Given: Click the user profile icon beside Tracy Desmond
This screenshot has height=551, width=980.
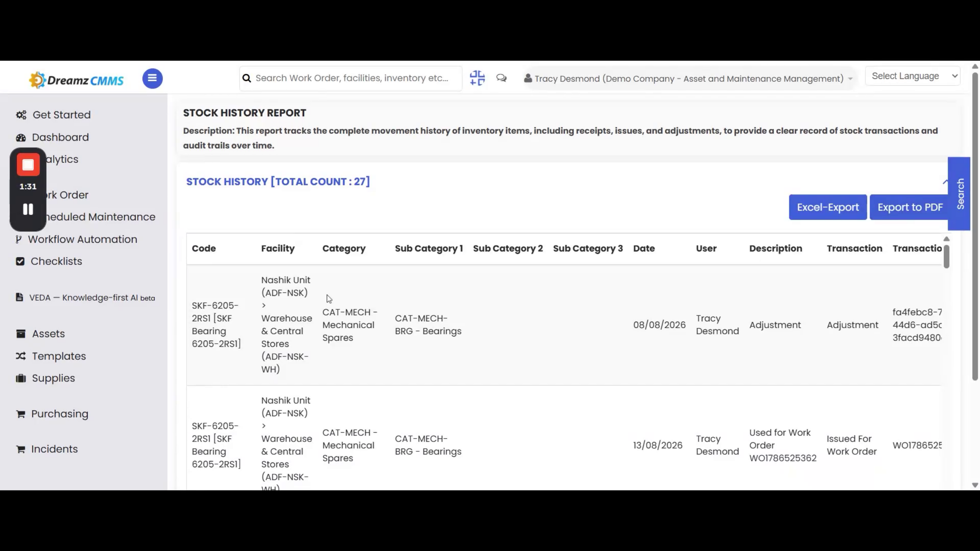Looking at the screenshot, I should pos(528,78).
